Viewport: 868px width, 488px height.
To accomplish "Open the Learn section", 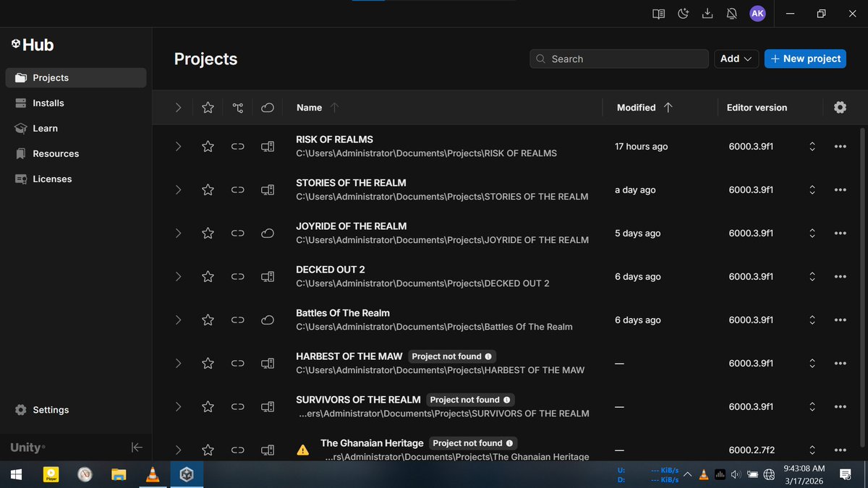I will (76, 128).
